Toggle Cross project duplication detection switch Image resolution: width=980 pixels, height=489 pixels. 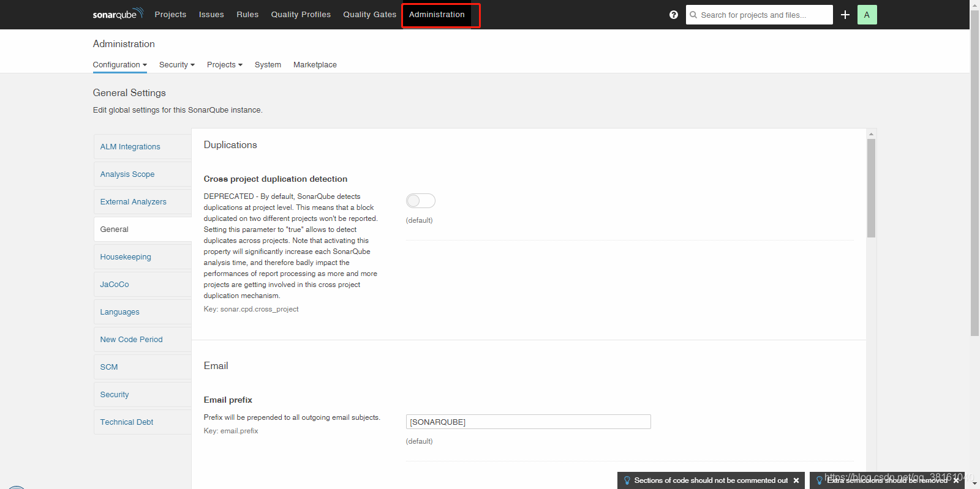click(421, 201)
